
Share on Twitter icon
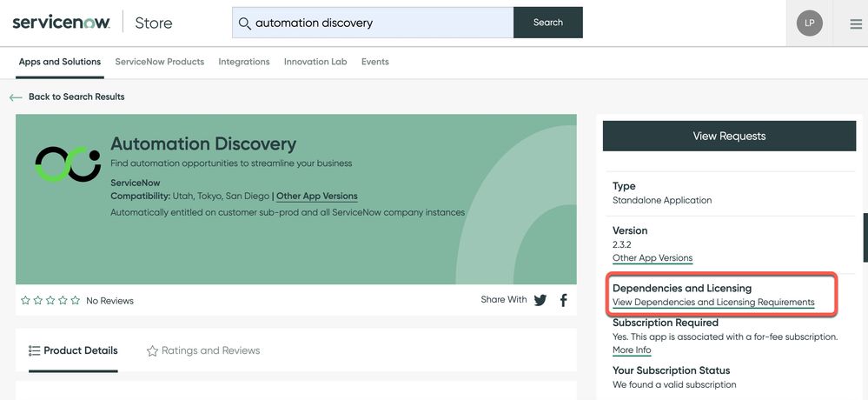[540, 300]
